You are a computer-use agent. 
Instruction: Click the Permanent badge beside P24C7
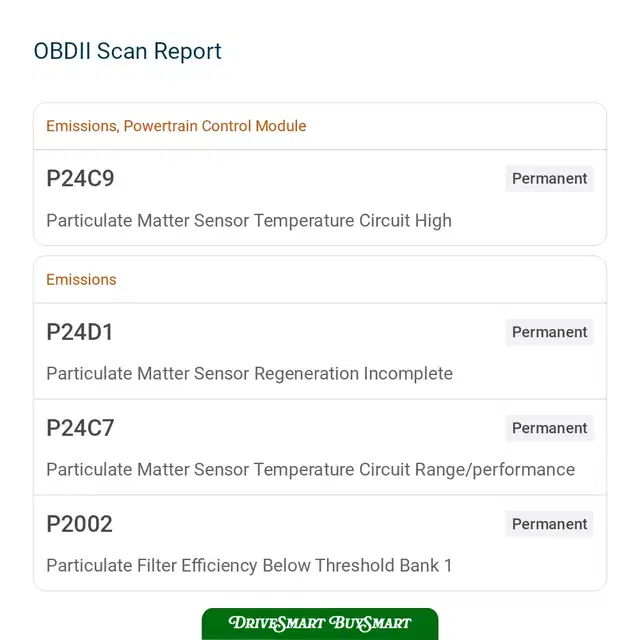point(549,428)
